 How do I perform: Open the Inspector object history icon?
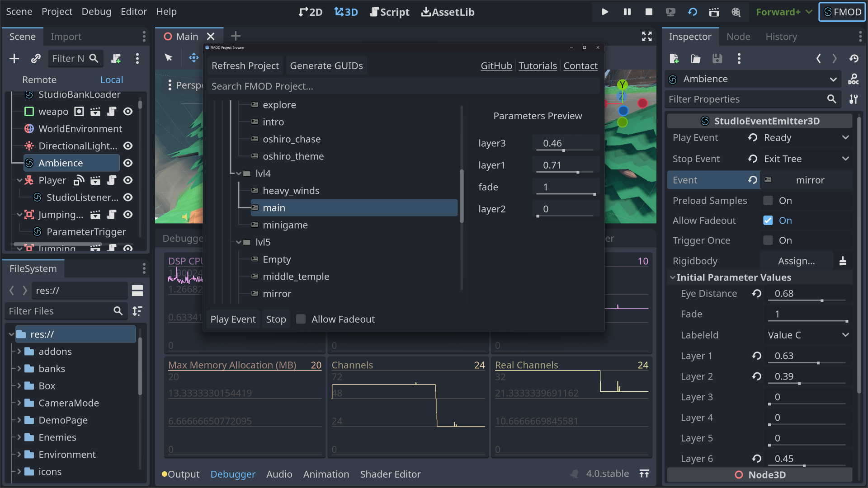(x=854, y=58)
